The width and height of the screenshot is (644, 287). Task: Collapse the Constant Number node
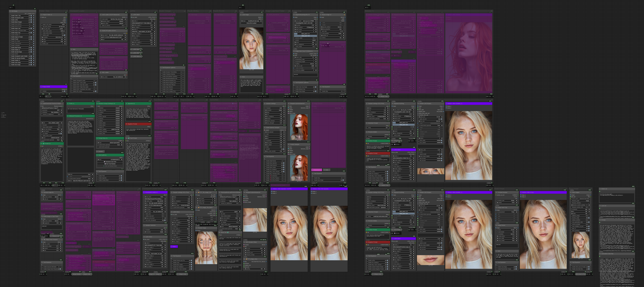pos(496,192)
